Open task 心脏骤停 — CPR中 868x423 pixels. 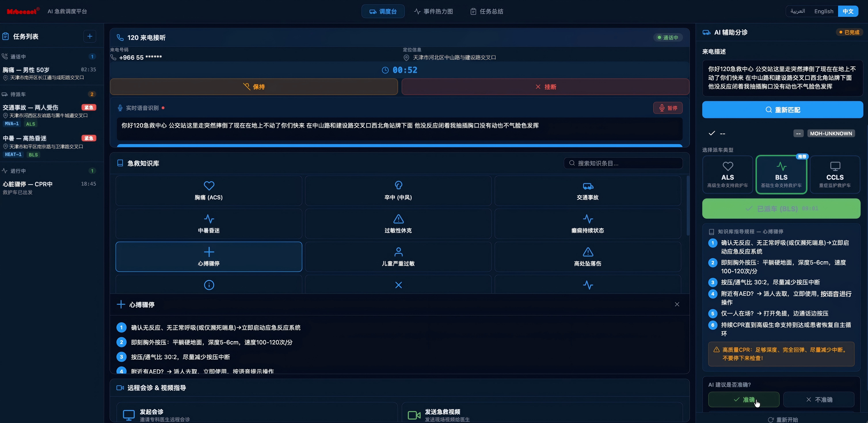pos(49,188)
